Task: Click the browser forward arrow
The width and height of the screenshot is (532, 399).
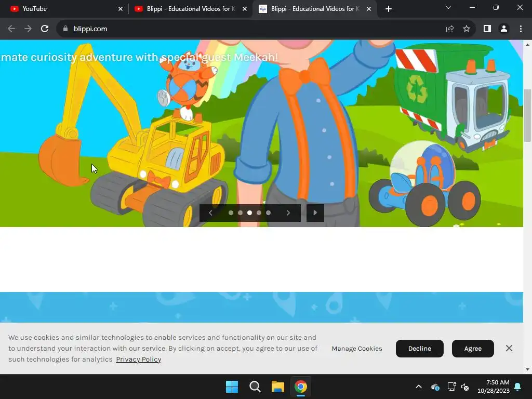Action: coord(28,29)
